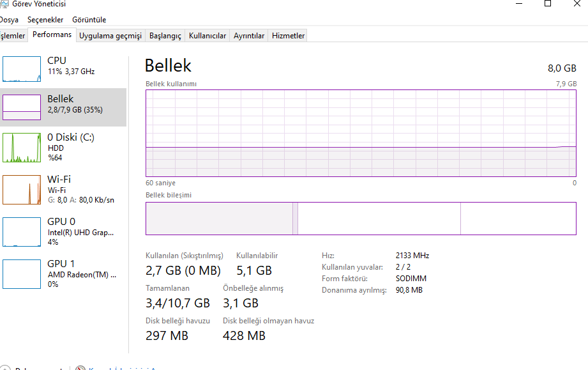Collapse Task Manager with the fewer-details arrow

tap(6, 368)
